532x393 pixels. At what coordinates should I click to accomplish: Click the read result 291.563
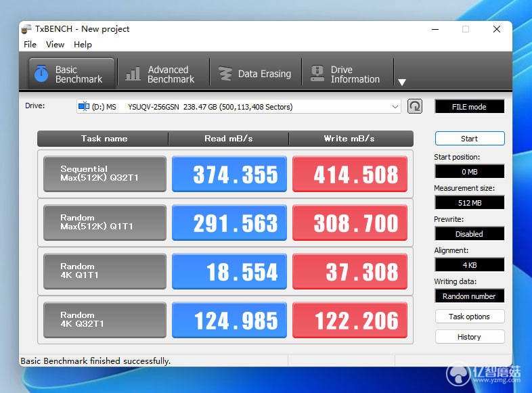229,223
